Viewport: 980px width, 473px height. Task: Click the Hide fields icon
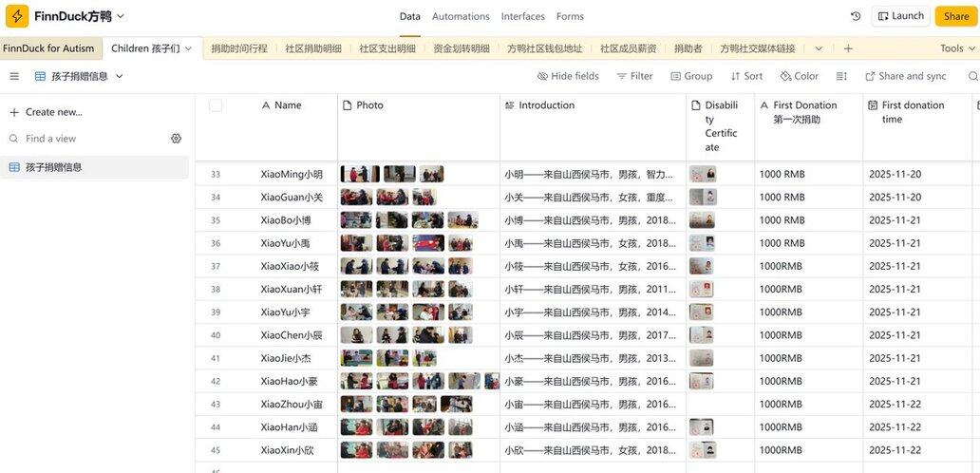click(542, 76)
